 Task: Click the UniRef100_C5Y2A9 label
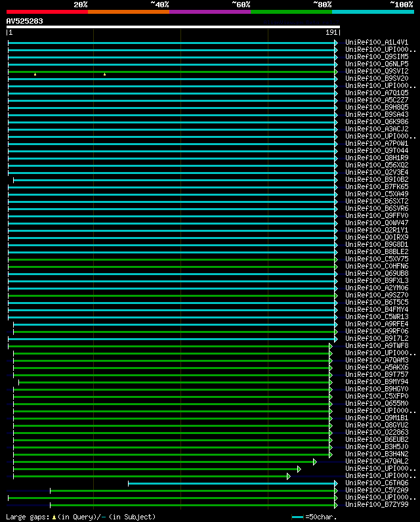tap(377, 490)
